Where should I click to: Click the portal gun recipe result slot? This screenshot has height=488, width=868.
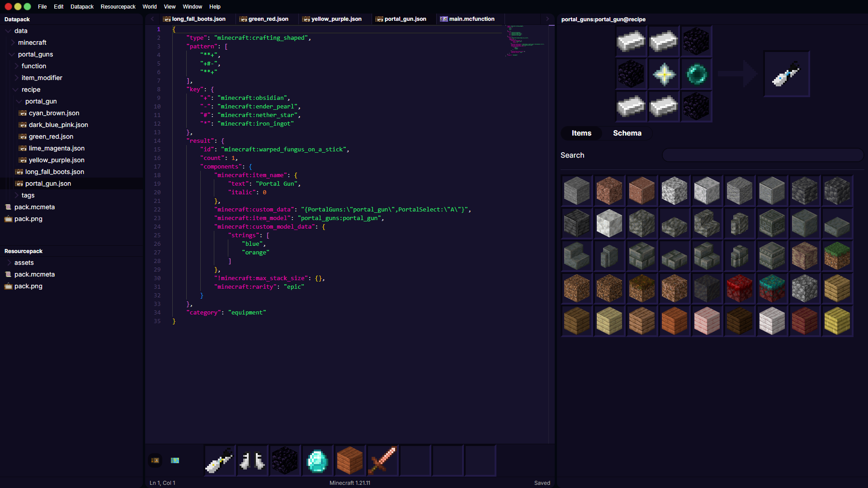coord(787,74)
